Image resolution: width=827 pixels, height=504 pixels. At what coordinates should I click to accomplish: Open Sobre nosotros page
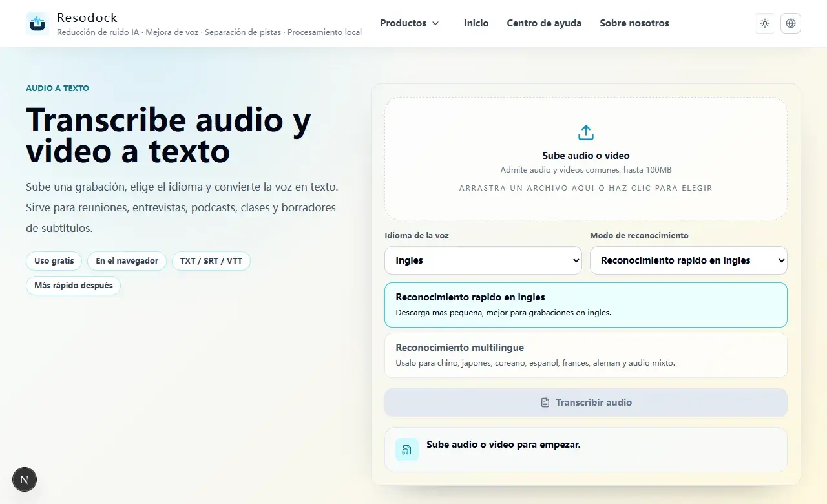pos(634,23)
